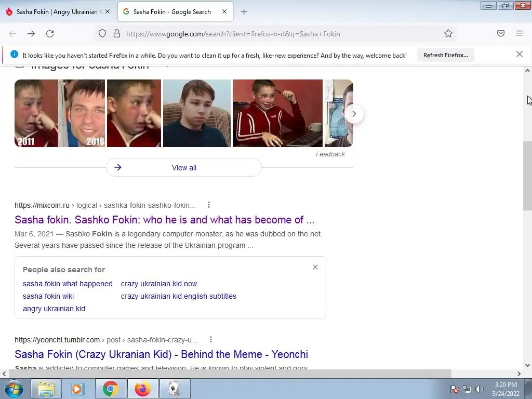Search for crazy ukrainian kid now

click(159, 284)
